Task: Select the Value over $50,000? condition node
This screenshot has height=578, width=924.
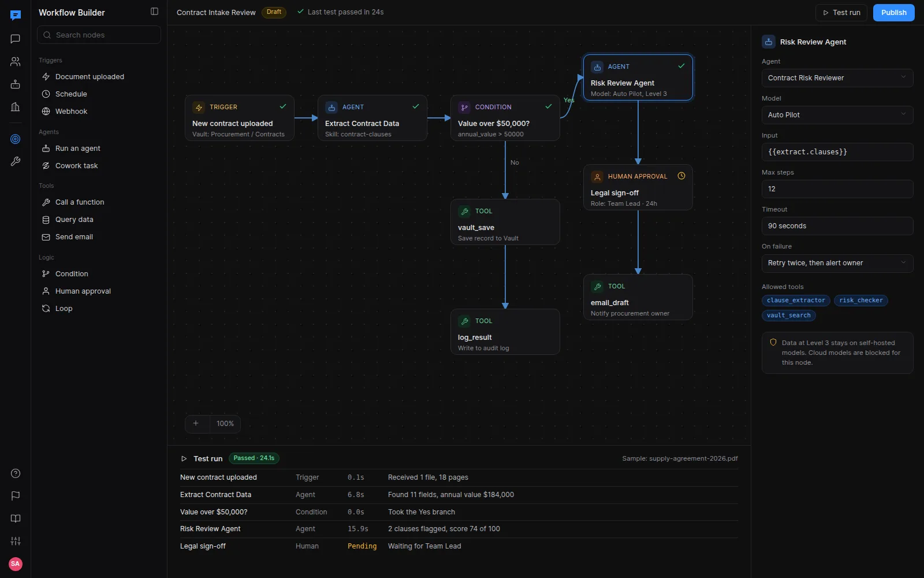Action: [x=505, y=118]
